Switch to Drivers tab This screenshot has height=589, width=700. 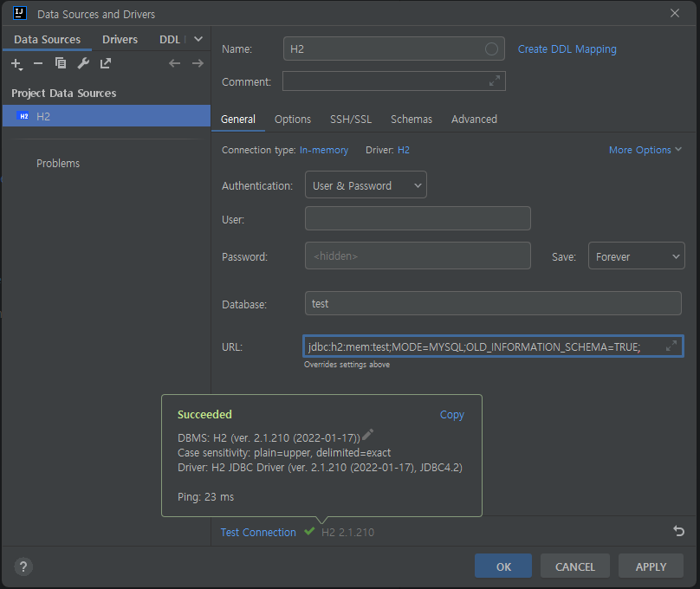120,39
